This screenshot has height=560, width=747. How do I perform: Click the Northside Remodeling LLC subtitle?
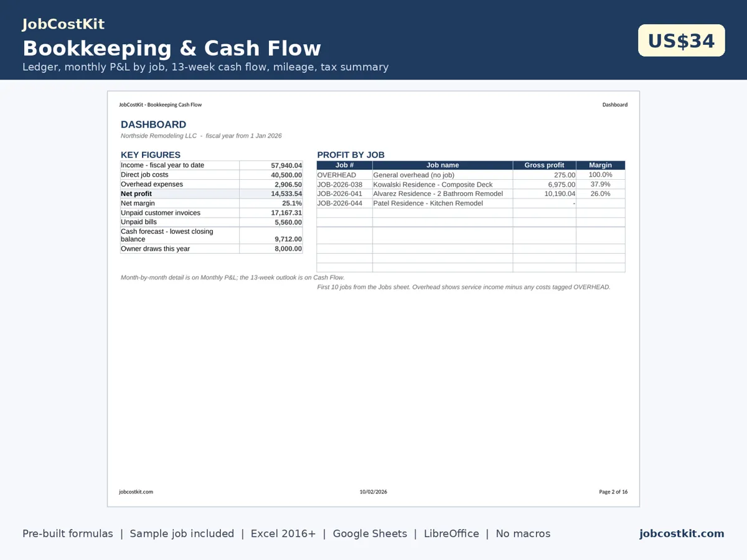tap(201, 136)
